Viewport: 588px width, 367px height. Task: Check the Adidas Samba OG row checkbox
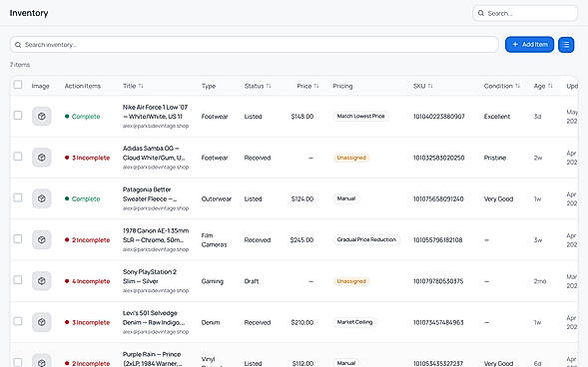click(x=18, y=157)
